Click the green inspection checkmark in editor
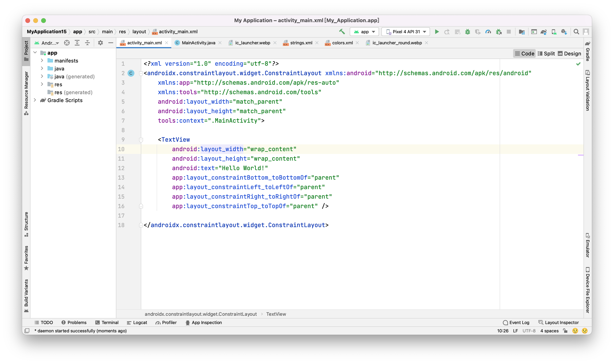Screen dimensions: 614x364 click(x=578, y=64)
